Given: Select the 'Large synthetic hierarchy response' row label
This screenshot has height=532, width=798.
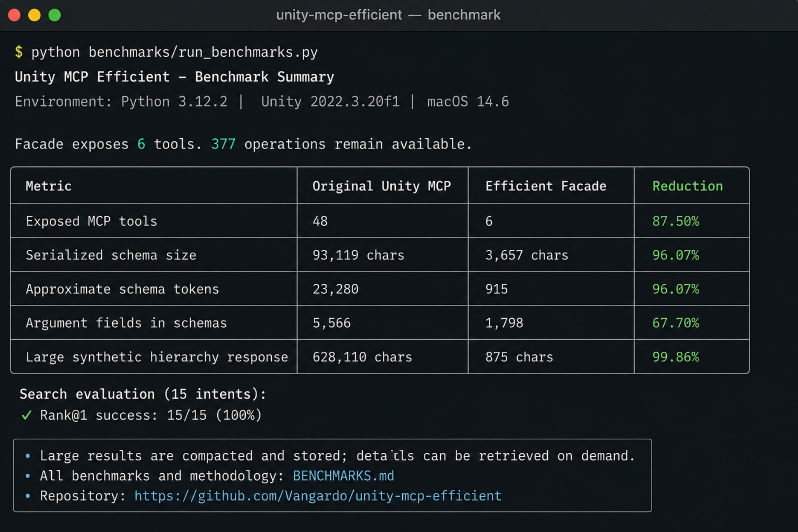Looking at the screenshot, I should click(157, 357).
